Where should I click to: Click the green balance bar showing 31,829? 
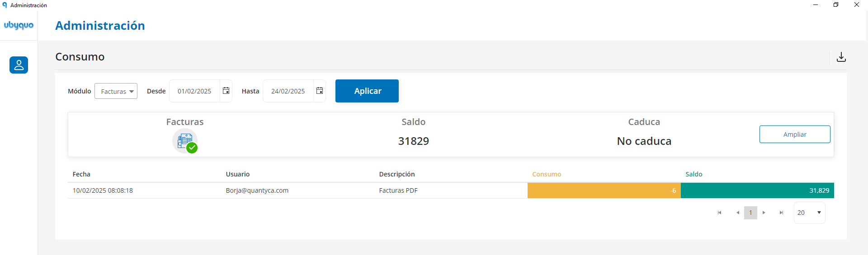(x=757, y=190)
